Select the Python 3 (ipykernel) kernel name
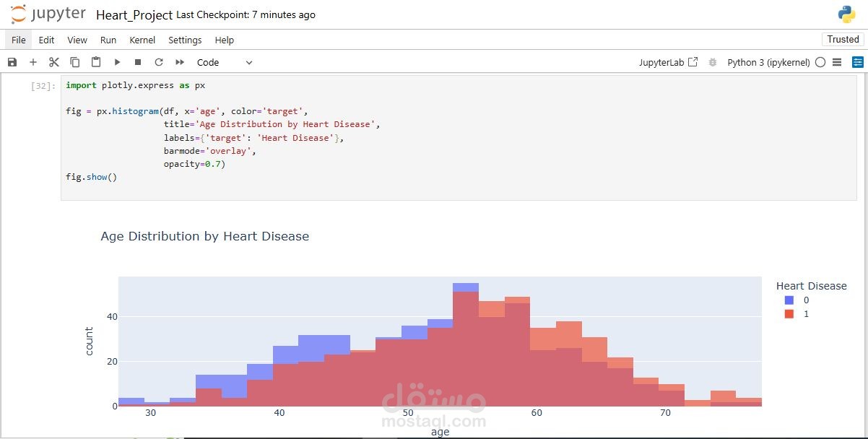The width and height of the screenshot is (868, 439). 768,62
